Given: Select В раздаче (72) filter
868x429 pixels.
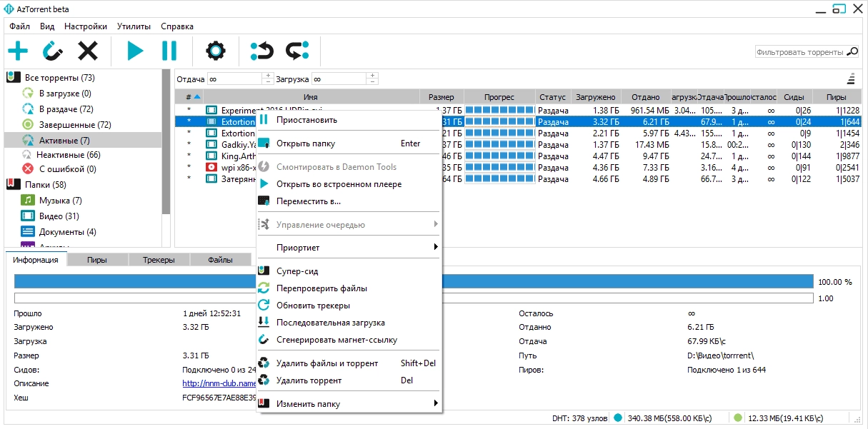Looking at the screenshot, I should tap(66, 109).
